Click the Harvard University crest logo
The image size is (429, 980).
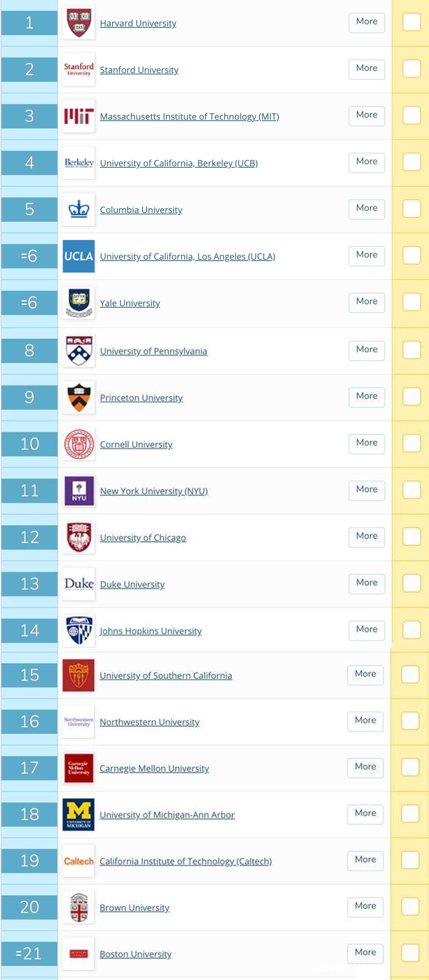[x=79, y=23]
